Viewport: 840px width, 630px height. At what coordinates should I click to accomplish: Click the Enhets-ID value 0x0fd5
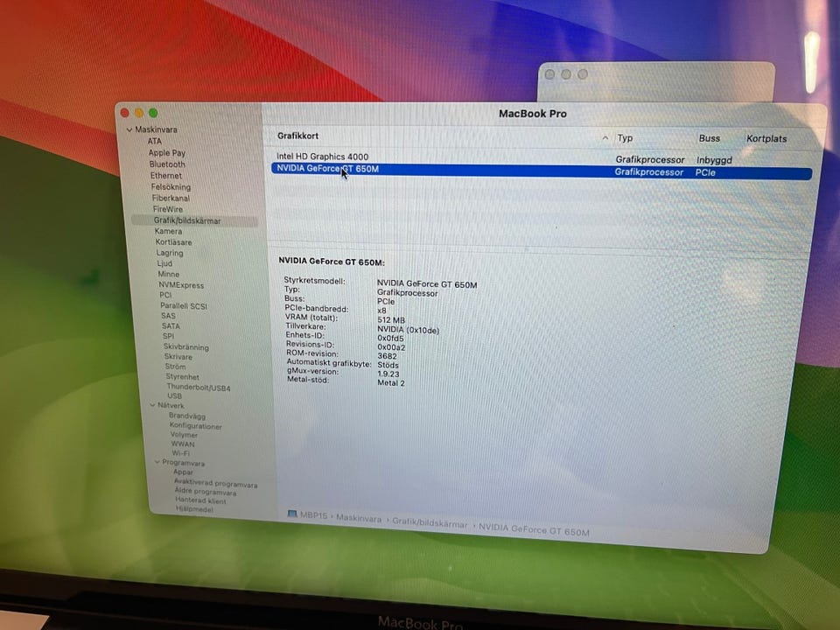pos(390,338)
